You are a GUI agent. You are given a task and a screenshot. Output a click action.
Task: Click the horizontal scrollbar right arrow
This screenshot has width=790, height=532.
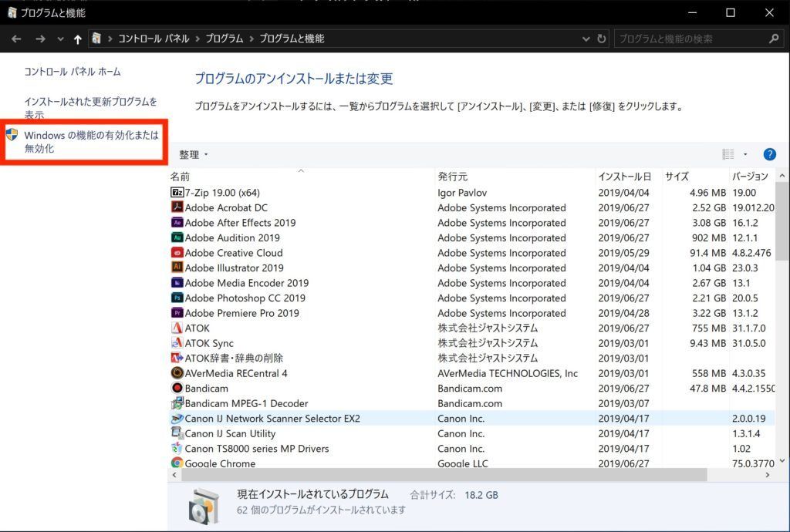(768, 475)
